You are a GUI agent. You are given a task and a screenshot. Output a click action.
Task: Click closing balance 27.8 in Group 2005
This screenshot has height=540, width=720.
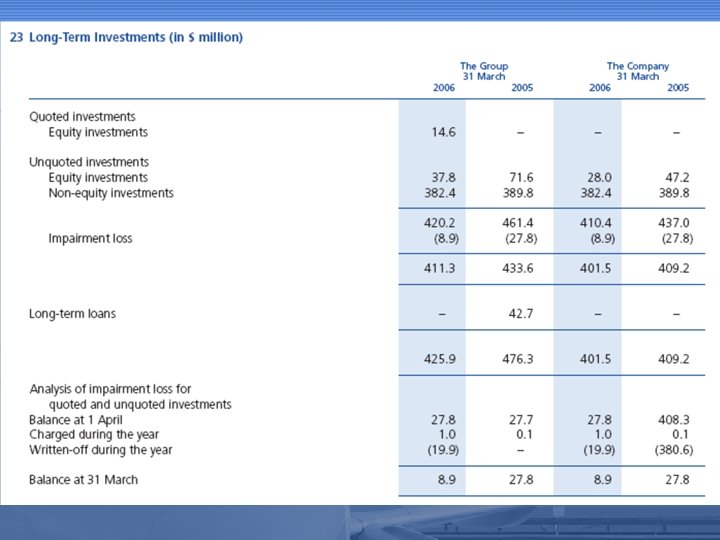pyautogui.click(x=522, y=480)
